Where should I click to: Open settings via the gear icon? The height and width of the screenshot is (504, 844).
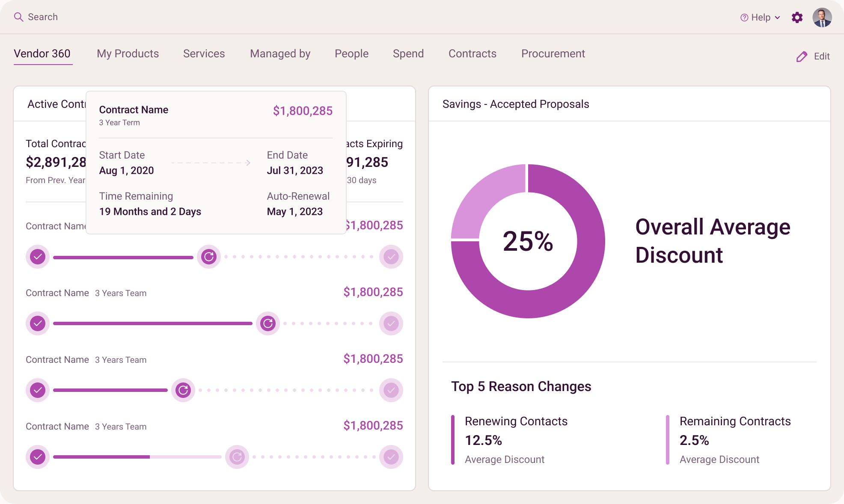point(797,18)
